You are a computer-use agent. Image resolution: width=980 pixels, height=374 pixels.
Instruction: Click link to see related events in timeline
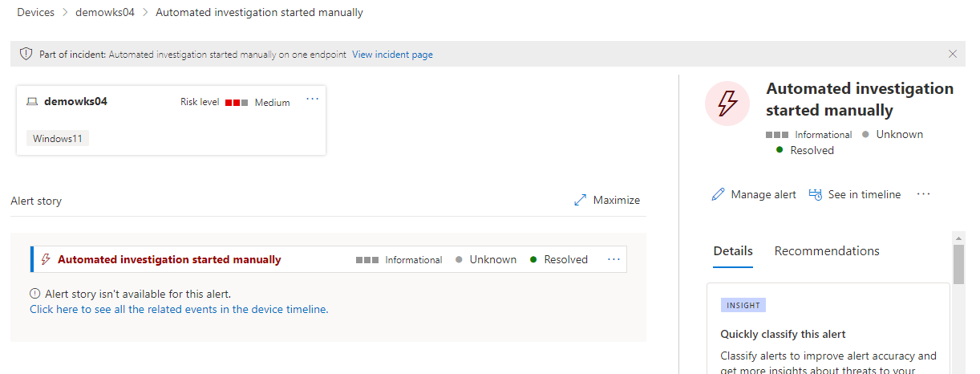point(179,309)
